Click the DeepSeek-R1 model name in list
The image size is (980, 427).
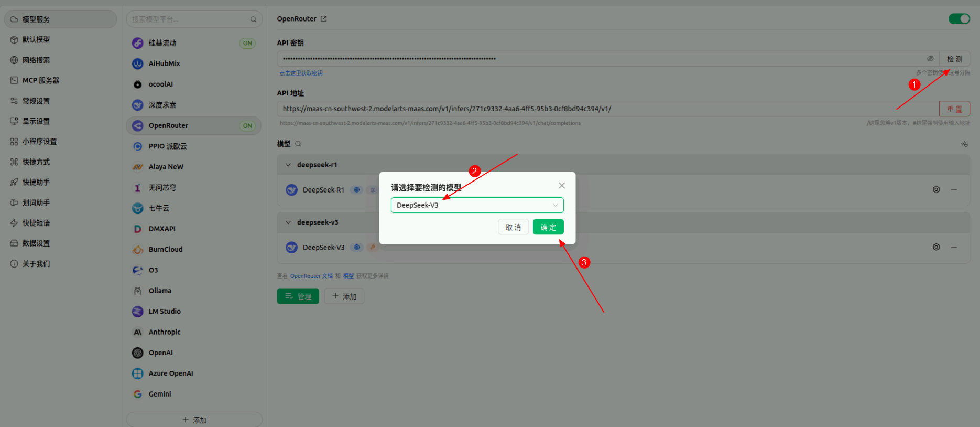(323, 190)
